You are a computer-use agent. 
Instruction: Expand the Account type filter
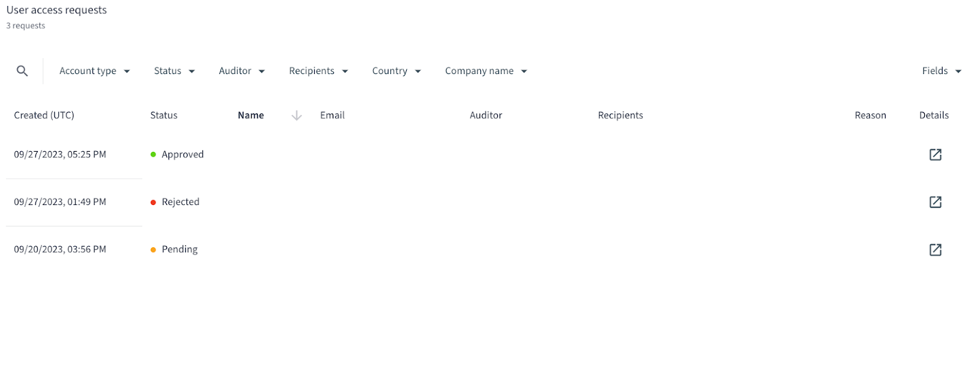95,71
